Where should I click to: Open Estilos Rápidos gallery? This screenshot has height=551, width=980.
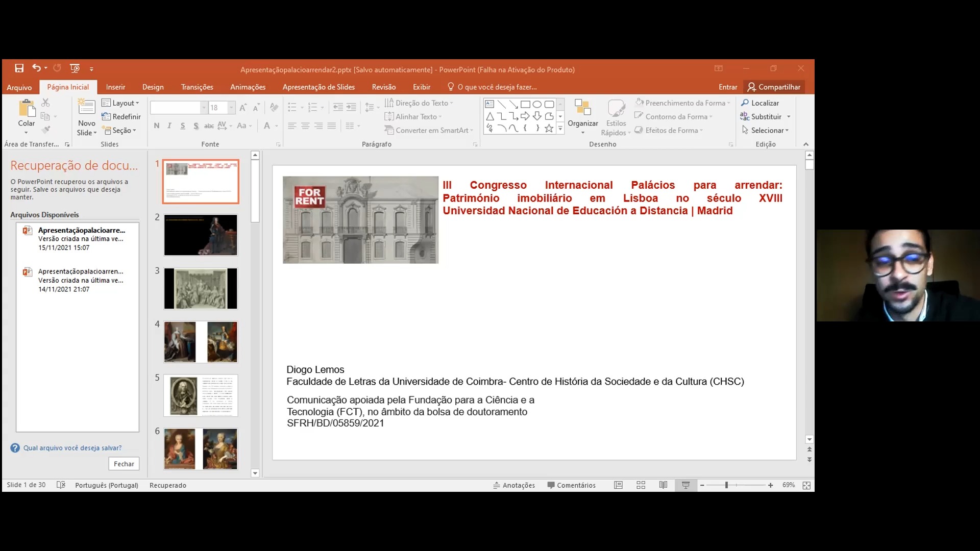click(x=616, y=118)
